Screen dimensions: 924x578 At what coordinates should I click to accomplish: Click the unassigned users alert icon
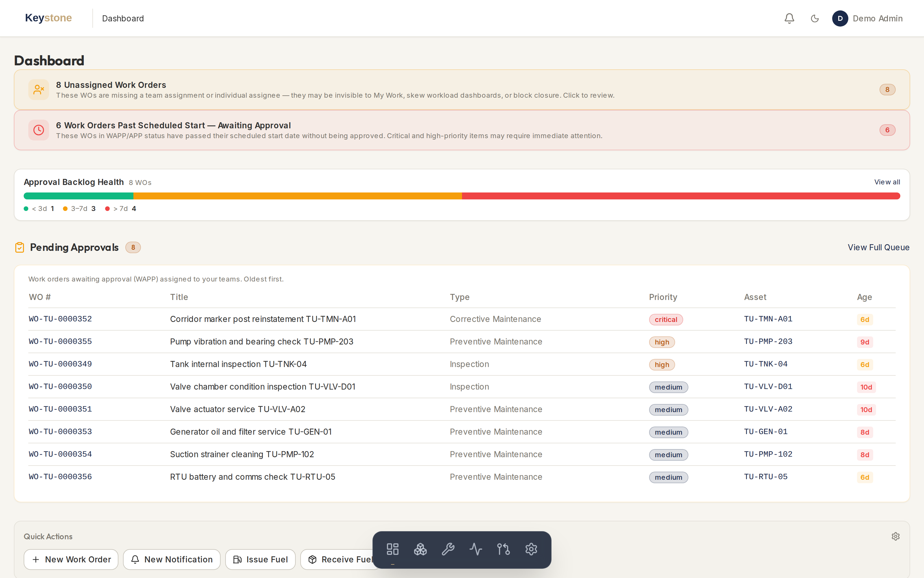[x=39, y=90]
